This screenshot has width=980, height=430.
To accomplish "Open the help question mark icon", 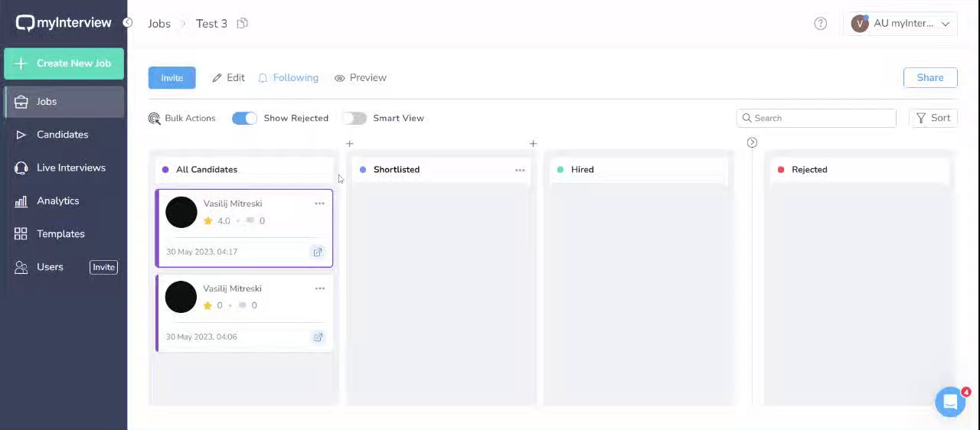I will (x=820, y=24).
